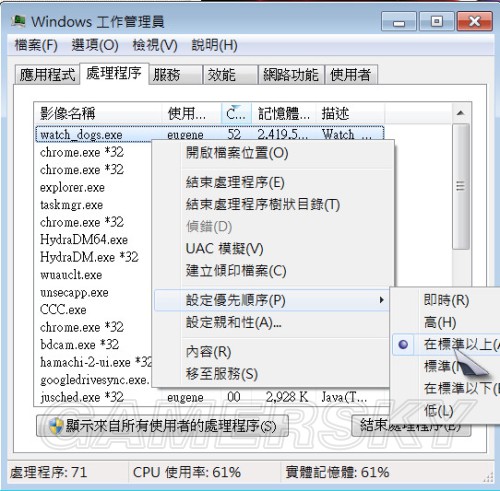The height and width of the screenshot is (491, 500).
Task: Sort by the 描述 column header
Action: point(350,114)
